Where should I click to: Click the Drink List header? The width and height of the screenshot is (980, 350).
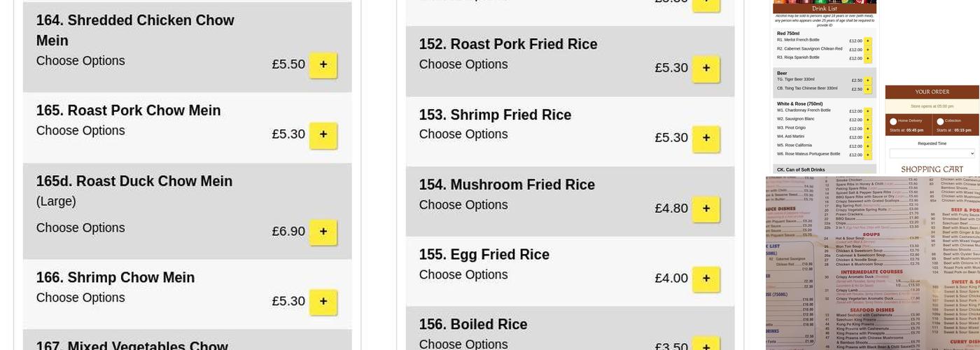[x=825, y=8]
